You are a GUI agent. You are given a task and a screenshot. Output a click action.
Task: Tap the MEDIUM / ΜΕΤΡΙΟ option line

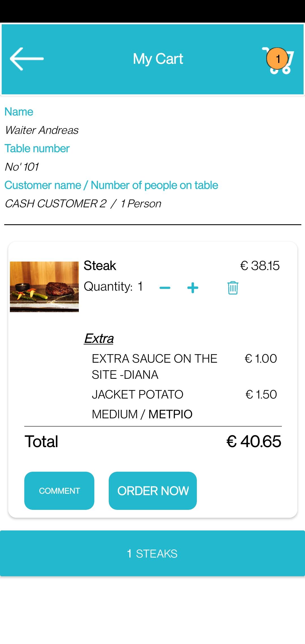142,414
